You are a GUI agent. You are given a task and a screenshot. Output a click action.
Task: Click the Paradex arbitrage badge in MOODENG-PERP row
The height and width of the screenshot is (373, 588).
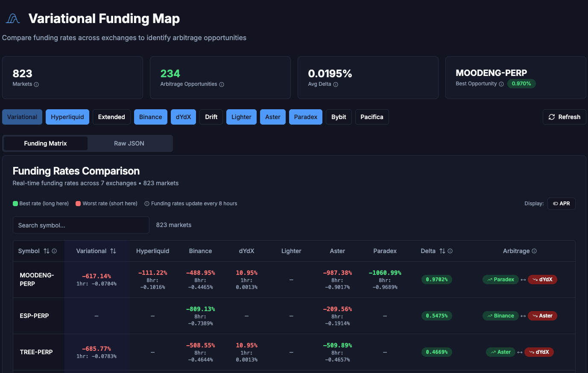[500, 280]
